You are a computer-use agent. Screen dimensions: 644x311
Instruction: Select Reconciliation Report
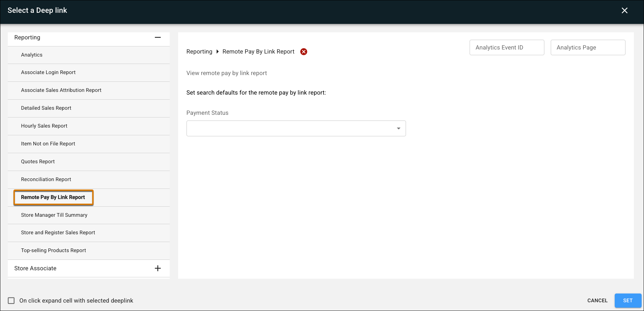(x=89, y=179)
